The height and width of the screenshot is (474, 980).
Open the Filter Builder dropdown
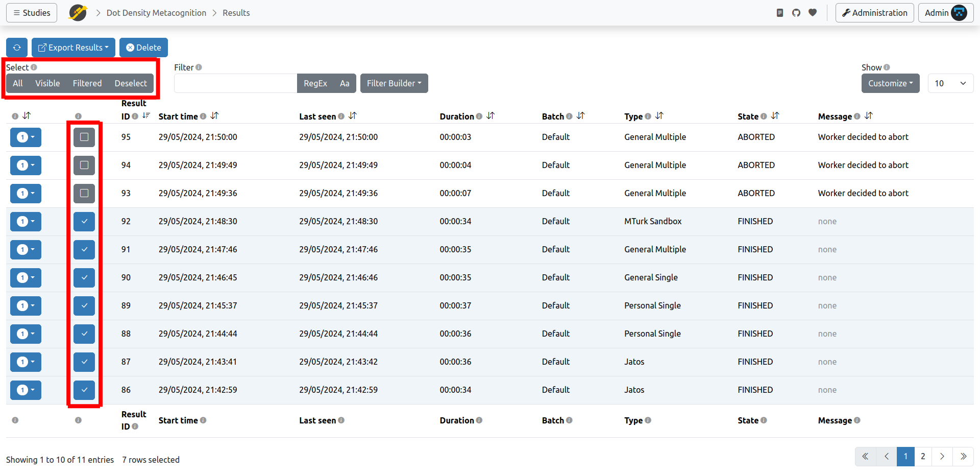(394, 83)
